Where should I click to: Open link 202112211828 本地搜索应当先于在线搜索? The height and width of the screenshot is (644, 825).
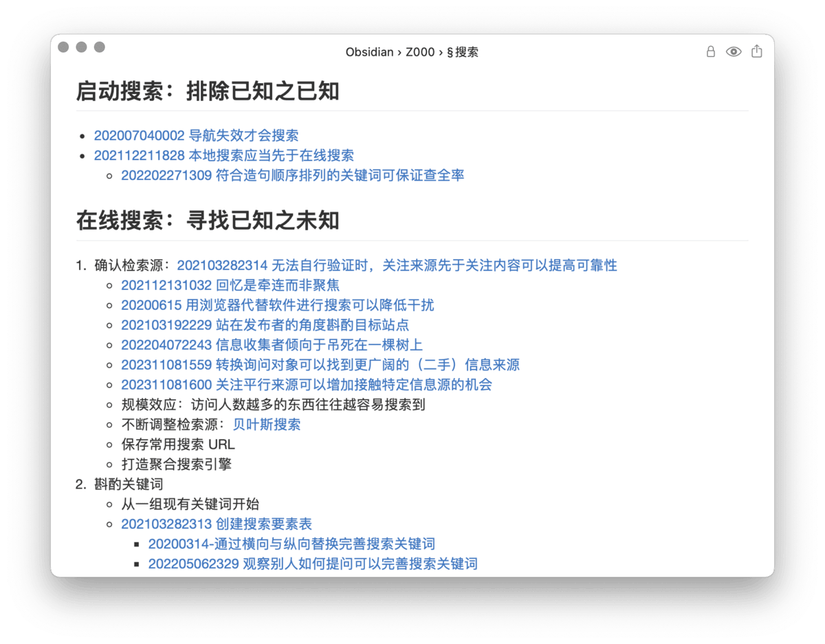[224, 155]
